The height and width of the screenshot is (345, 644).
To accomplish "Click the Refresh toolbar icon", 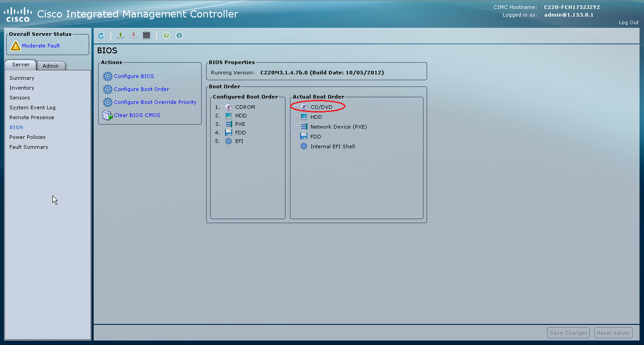I will (101, 35).
